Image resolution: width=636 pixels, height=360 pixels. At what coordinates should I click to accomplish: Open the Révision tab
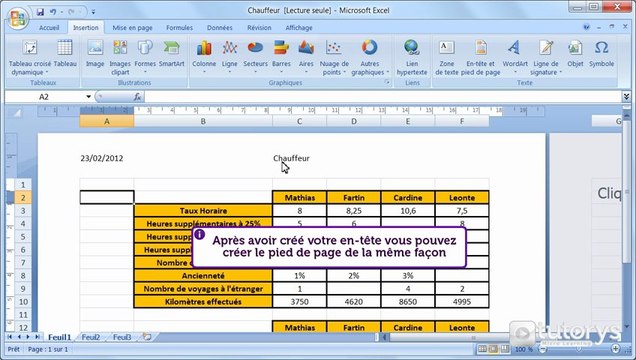[259, 28]
